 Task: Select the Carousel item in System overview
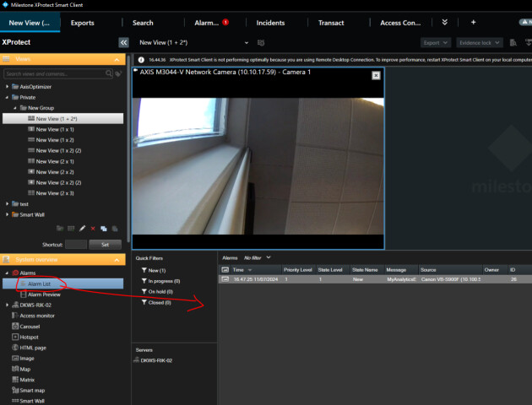[x=32, y=326]
